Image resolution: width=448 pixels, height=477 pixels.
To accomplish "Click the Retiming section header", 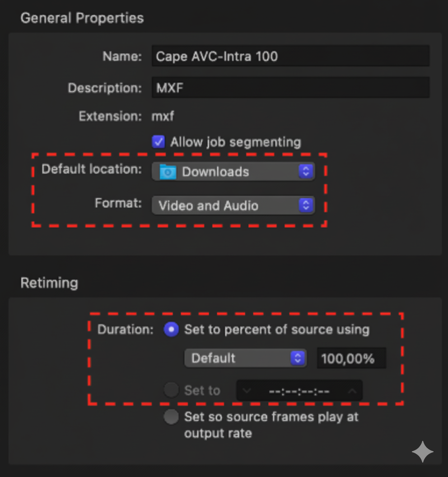I will pos(49,283).
